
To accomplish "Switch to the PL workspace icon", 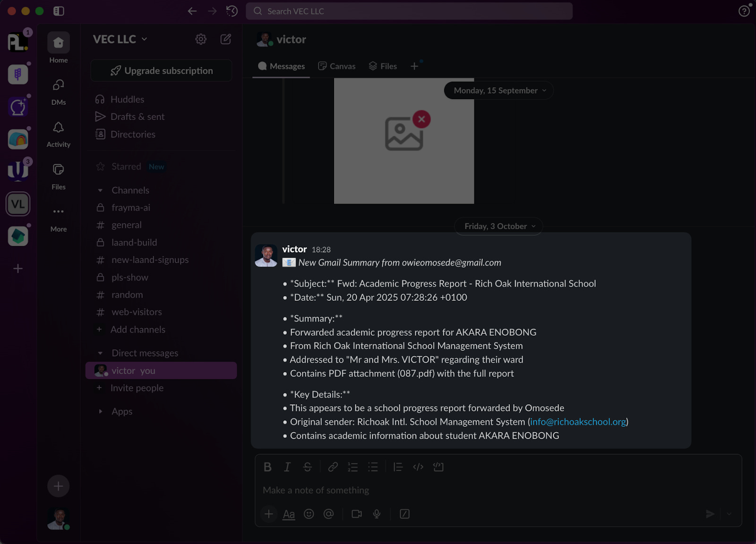I will coord(18,42).
